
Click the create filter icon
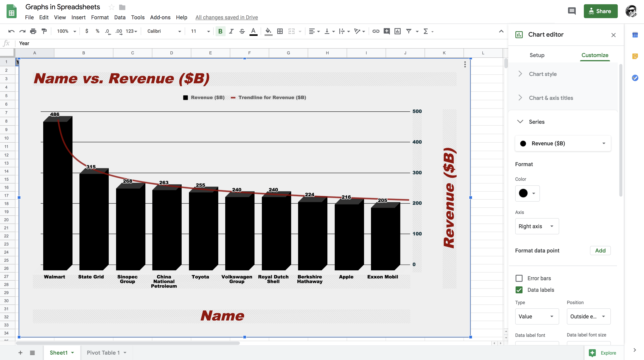click(x=409, y=31)
